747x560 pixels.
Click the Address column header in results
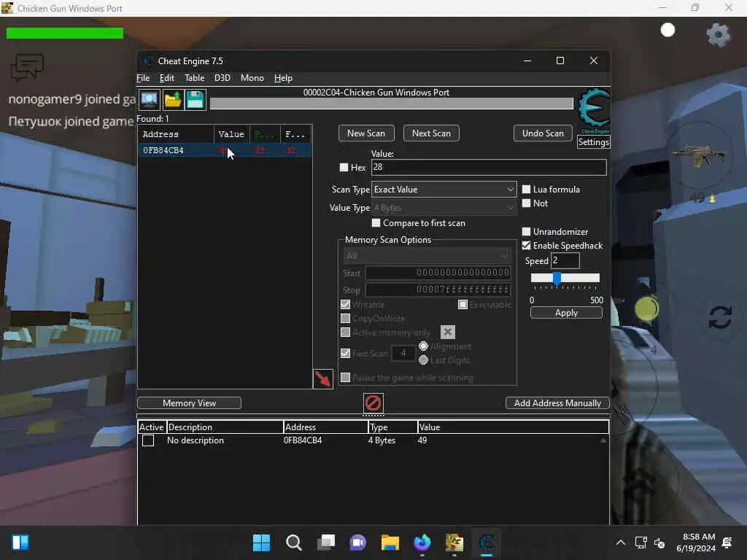pyautogui.click(x=176, y=134)
